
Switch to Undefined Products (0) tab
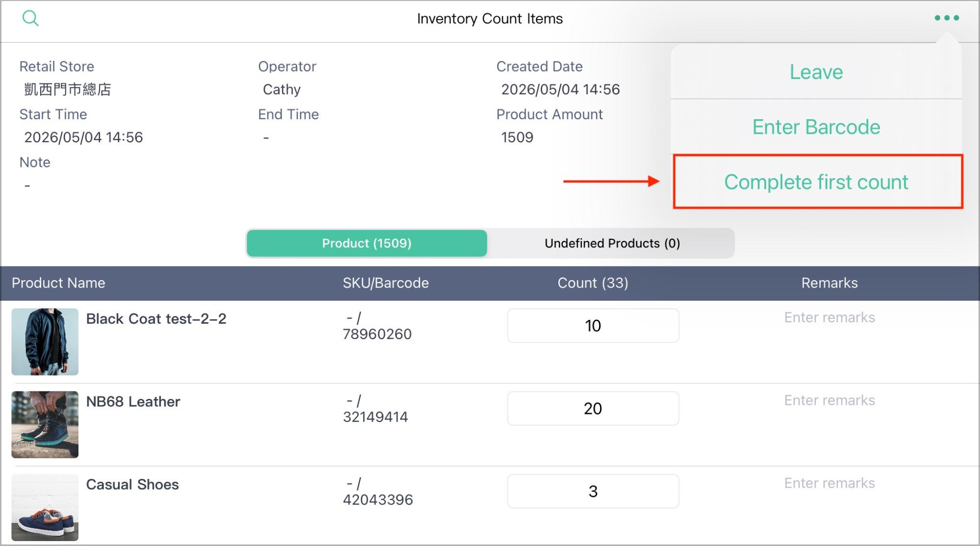pos(612,243)
